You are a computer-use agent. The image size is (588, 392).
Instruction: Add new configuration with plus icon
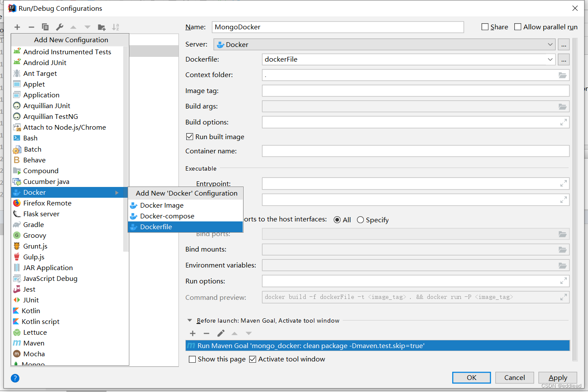17,27
